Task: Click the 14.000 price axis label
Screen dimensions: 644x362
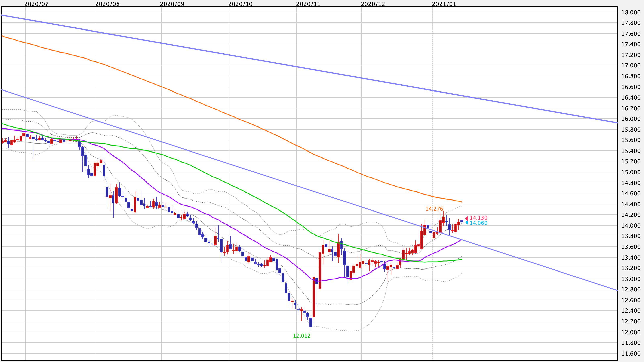Action: pos(631,225)
